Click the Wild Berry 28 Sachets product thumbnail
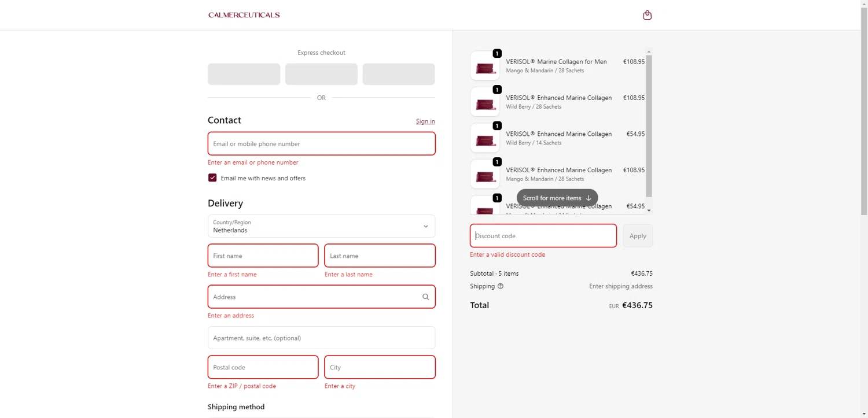The width and height of the screenshot is (868, 418). (485, 102)
